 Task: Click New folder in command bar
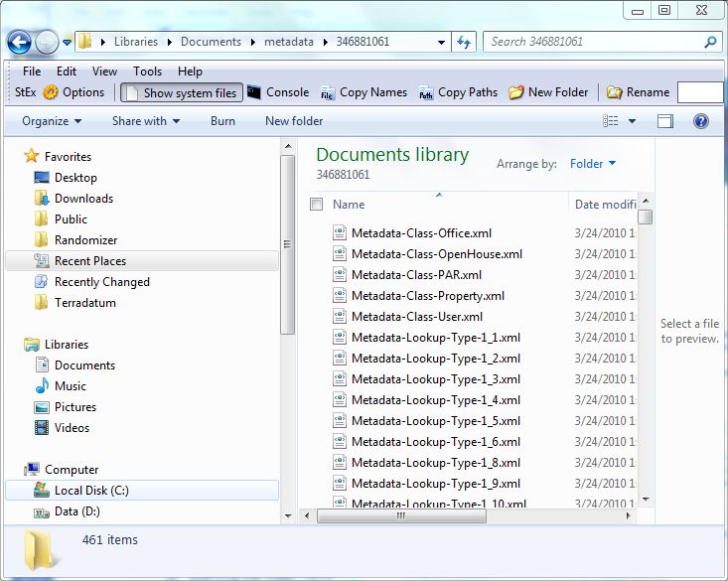click(x=294, y=121)
